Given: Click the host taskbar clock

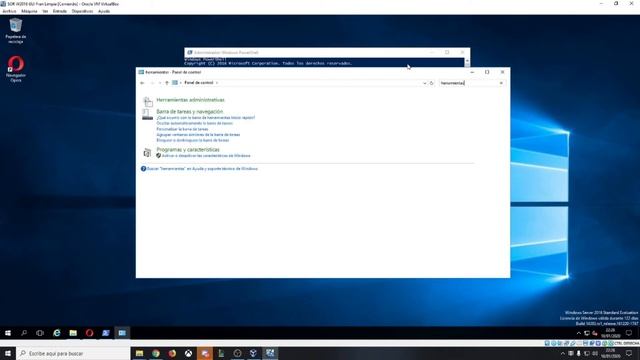Looking at the screenshot, I should coord(610,353).
